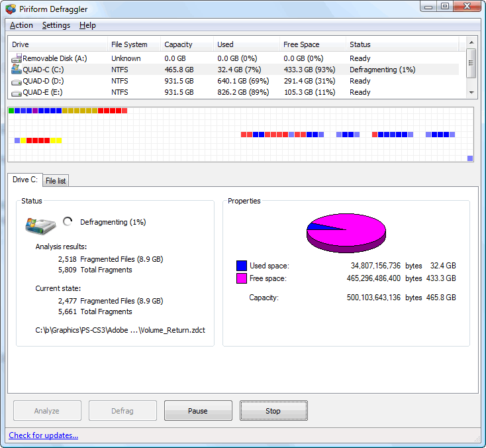Select the QUAD-C (C:) drive icon
Viewport: 486px width, 448px height.
point(17,69)
